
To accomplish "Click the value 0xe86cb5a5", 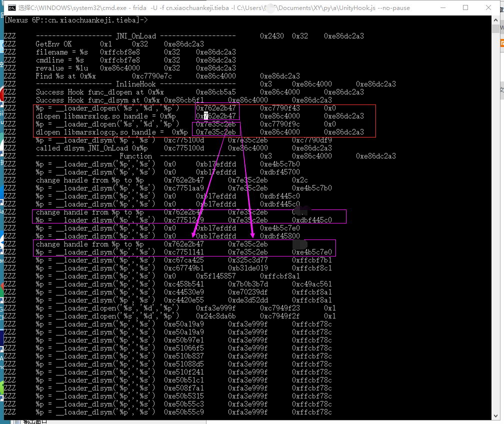I will [215, 92].
